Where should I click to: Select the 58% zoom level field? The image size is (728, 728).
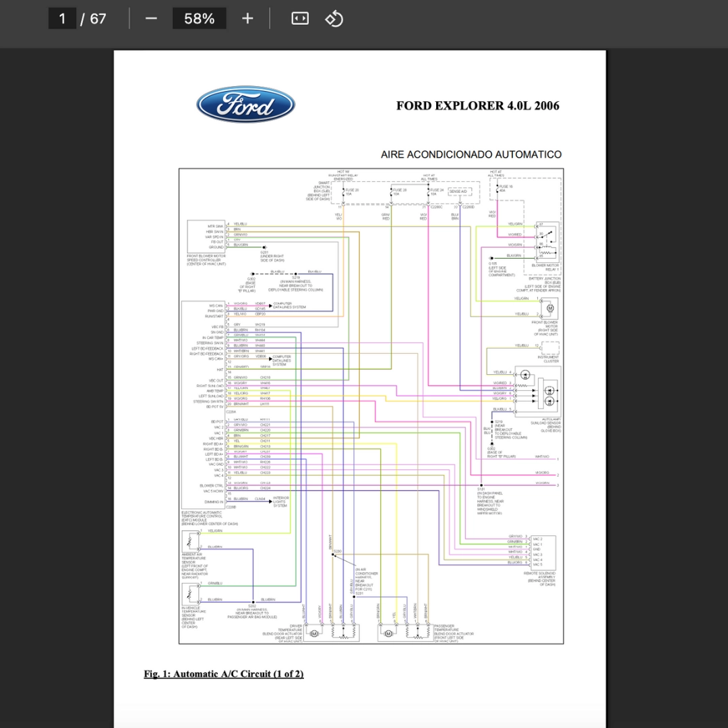click(x=199, y=19)
